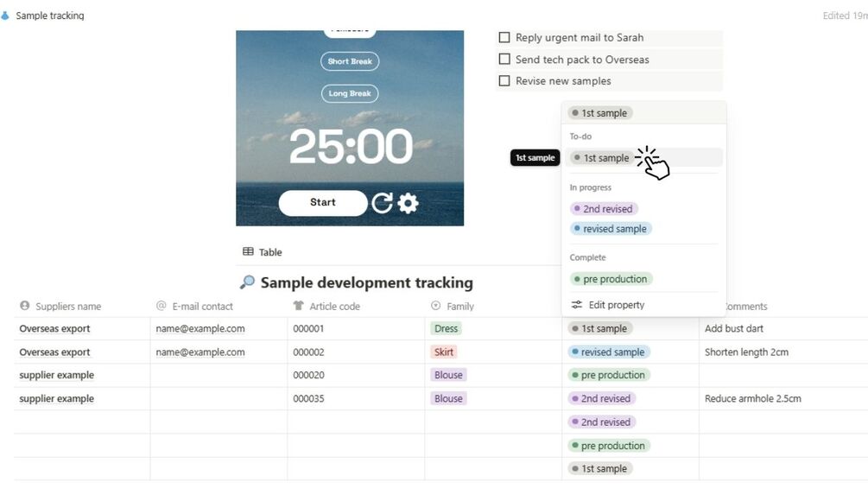Click the timer reset refresh icon
This screenshot has height=488, width=868.
[x=382, y=203]
